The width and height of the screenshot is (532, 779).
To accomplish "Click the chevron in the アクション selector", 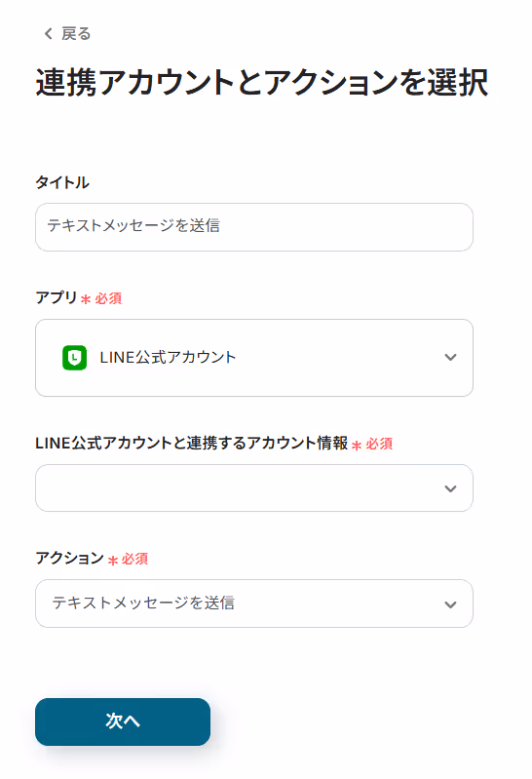I will click(x=450, y=604).
